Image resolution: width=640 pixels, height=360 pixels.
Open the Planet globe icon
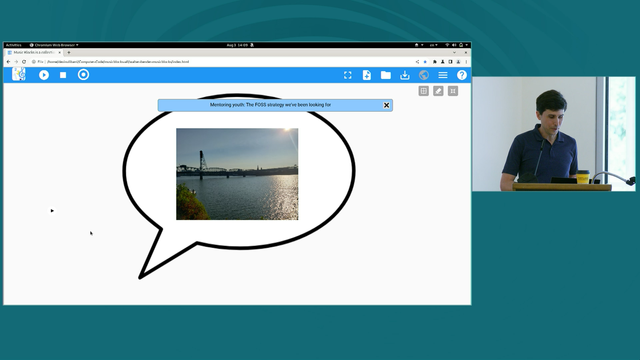(x=424, y=75)
